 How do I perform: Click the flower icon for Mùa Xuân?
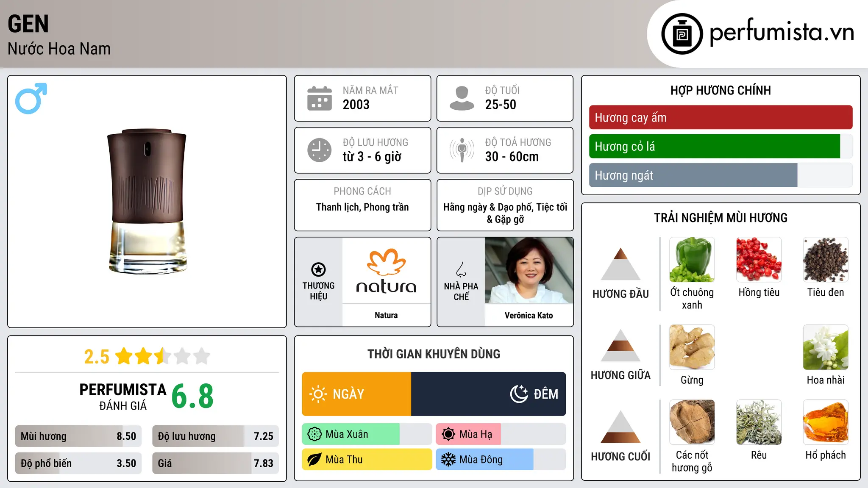tap(314, 434)
